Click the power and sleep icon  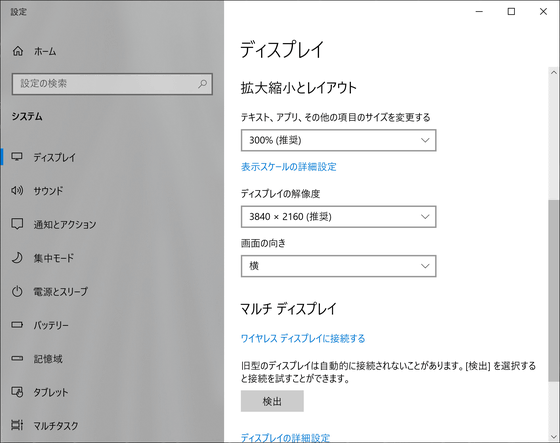pyautogui.click(x=17, y=291)
